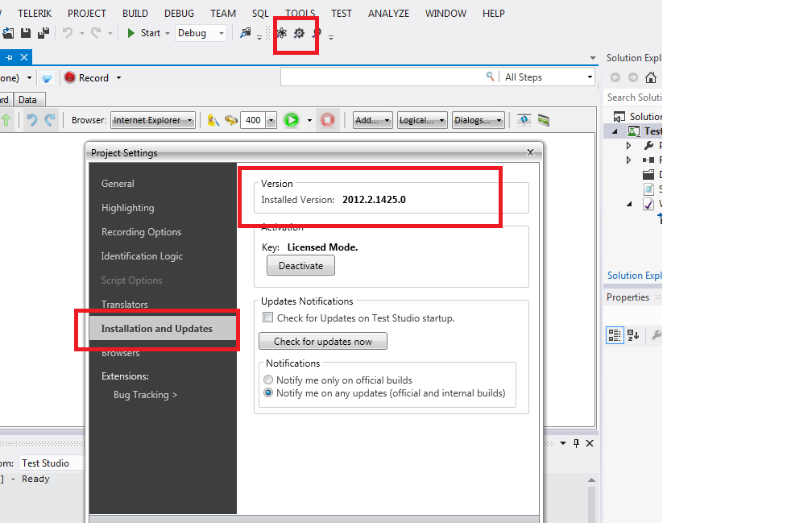Screen dimensions: 812x523
Task: Click the red stop execution button
Action: tap(327, 120)
